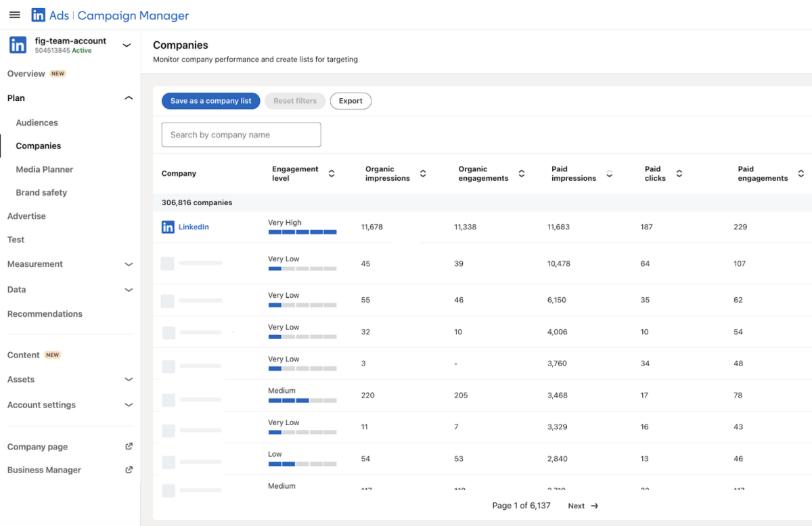Sort by Paid impressions column arrows
The height and width of the screenshot is (526, 812).
(609, 174)
